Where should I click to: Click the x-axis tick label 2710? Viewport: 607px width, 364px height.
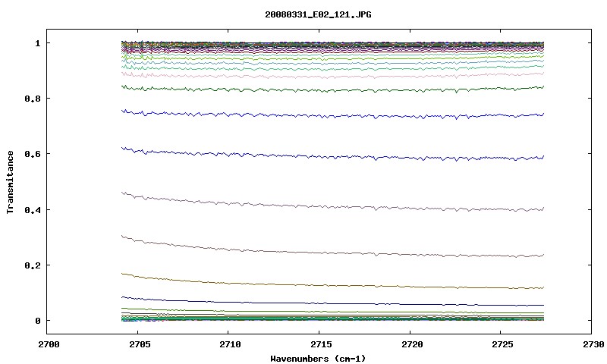coord(230,344)
